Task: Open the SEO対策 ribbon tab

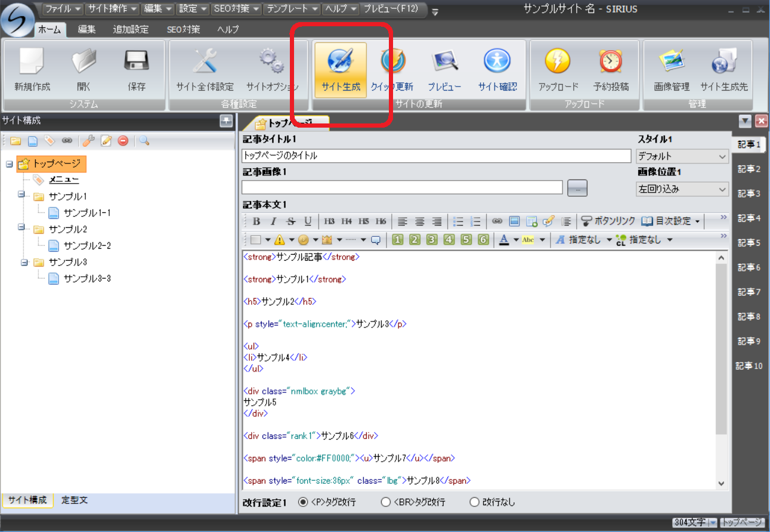Action: [x=183, y=29]
